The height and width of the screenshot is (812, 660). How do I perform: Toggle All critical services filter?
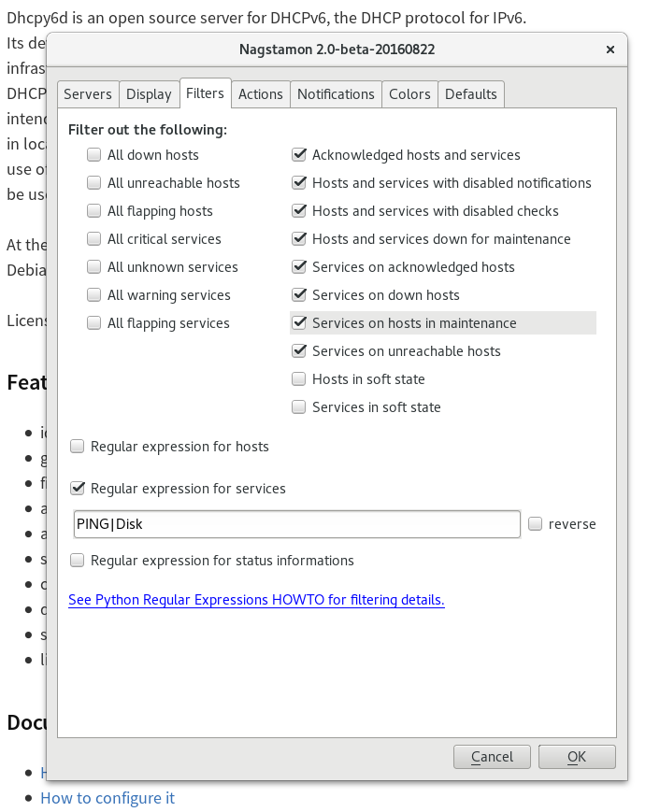pos(93,239)
